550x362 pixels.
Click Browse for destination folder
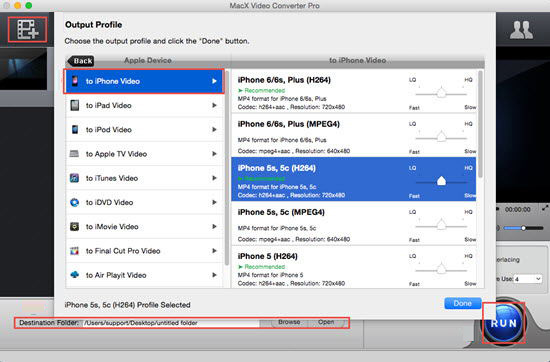[289, 322]
